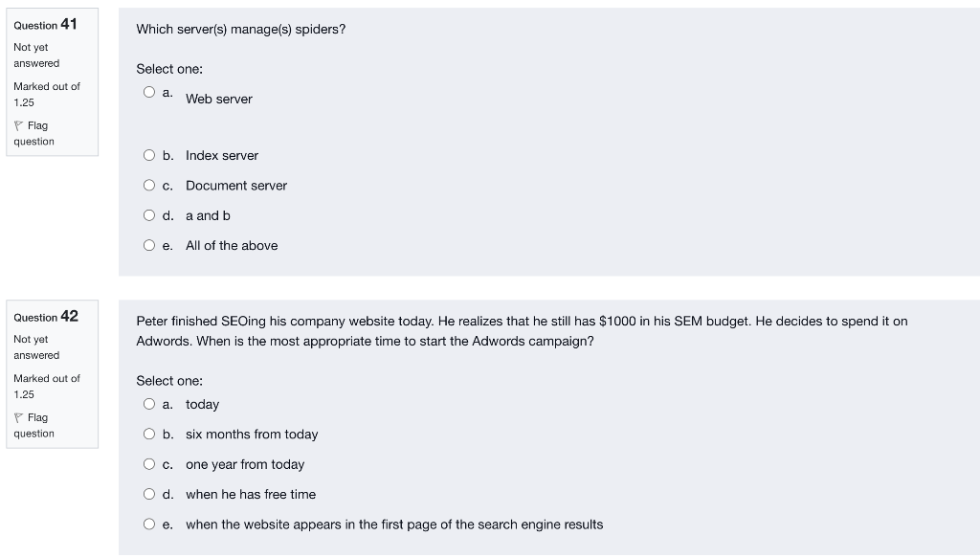Select option e All of the above
The width and height of the screenshot is (980, 558).
point(149,245)
